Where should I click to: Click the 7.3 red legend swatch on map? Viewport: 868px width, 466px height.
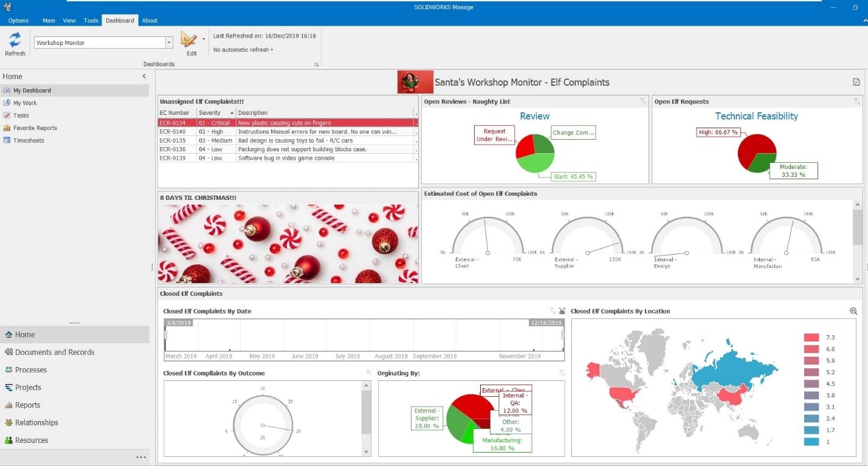point(811,337)
